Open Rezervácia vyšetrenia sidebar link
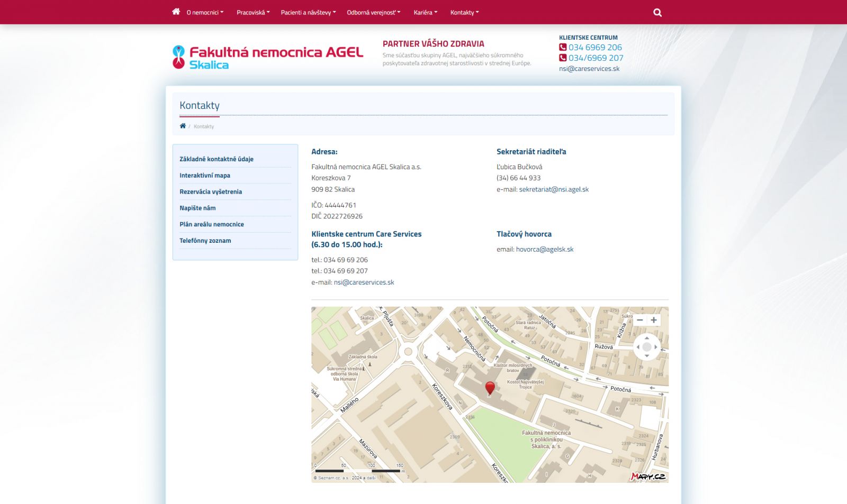 (211, 192)
